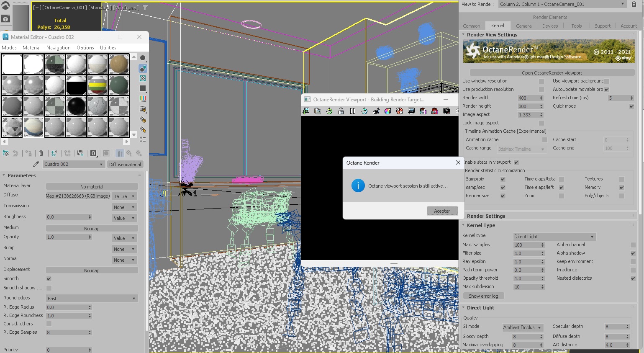Click Select by Material icon
Image resolution: width=644 pixels, height=353 pixels.
coord(143,129)
